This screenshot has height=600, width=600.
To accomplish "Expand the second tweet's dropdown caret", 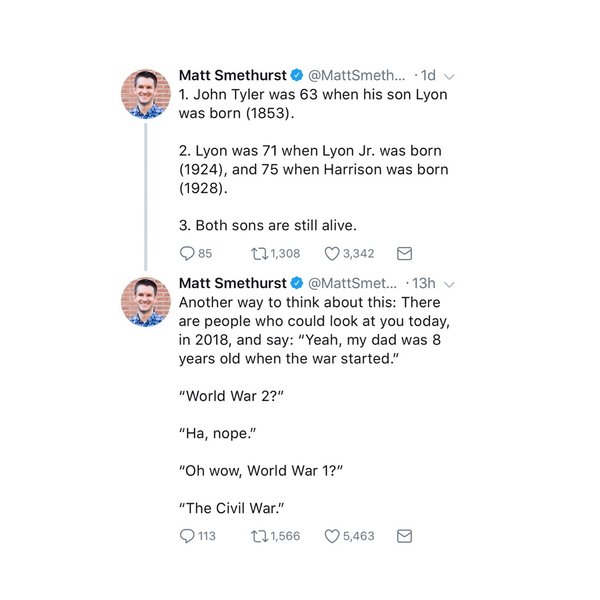I will pyautogui.click(x=449, y=284).
